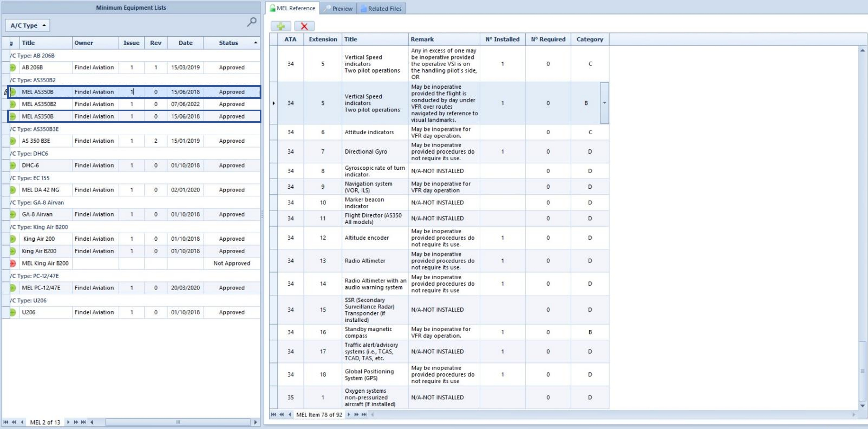Screen dimensions: 868x429
Task: Sort by the Issue column header
Action: tap(131, 43)
